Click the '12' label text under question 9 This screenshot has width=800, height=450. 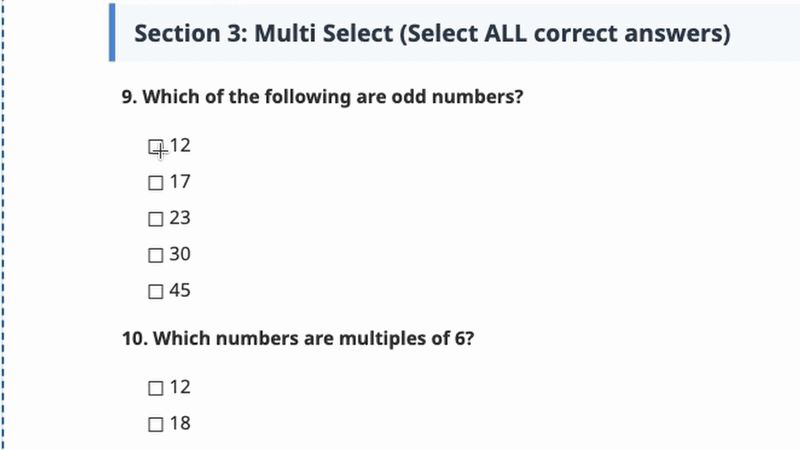(x=180, y=146)
